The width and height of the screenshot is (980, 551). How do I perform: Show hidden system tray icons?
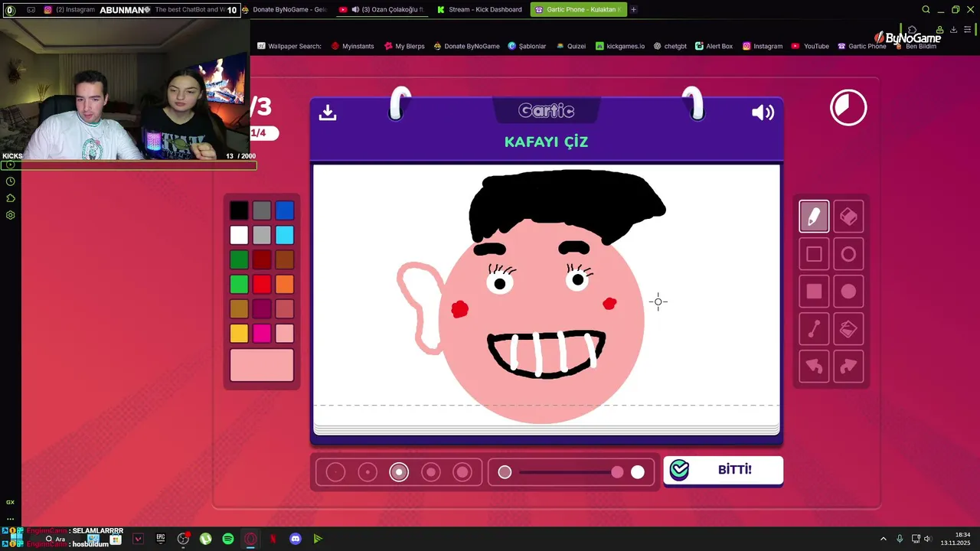[883, 539]
